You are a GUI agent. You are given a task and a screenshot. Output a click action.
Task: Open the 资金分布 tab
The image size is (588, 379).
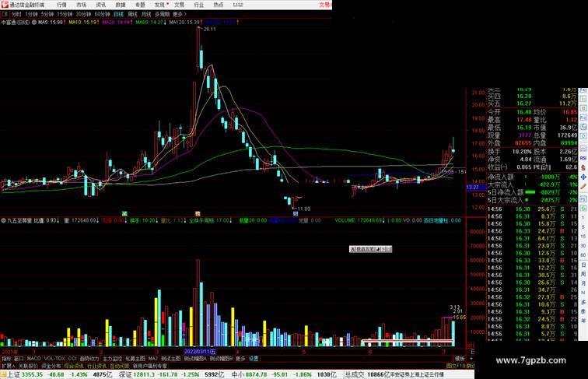click(x=51, y=366)
